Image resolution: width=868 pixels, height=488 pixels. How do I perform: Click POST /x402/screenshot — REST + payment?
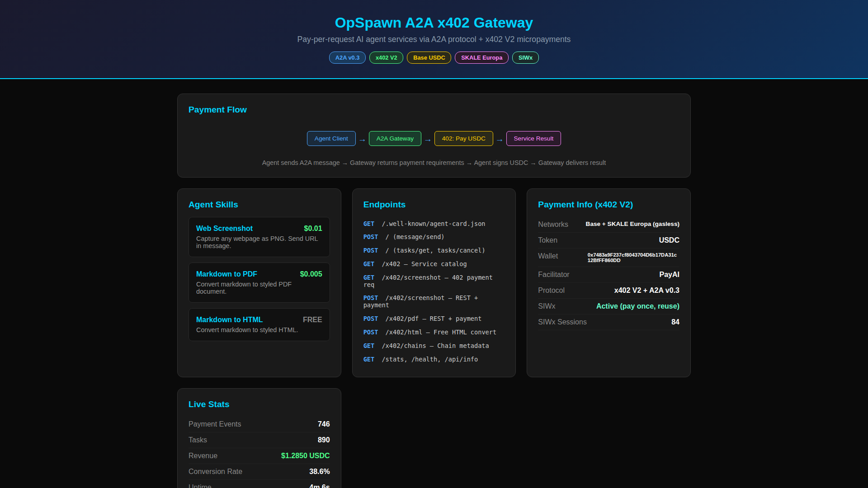420,301
